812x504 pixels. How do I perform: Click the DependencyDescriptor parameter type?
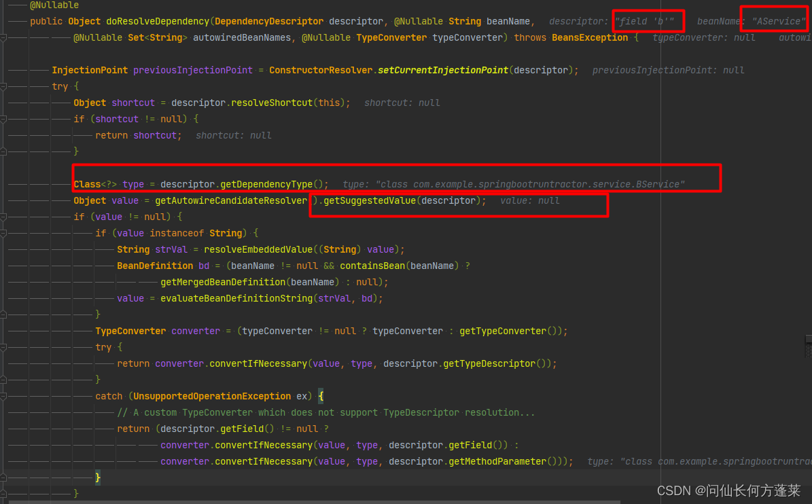pyautogui.click(x=269, y=21)
